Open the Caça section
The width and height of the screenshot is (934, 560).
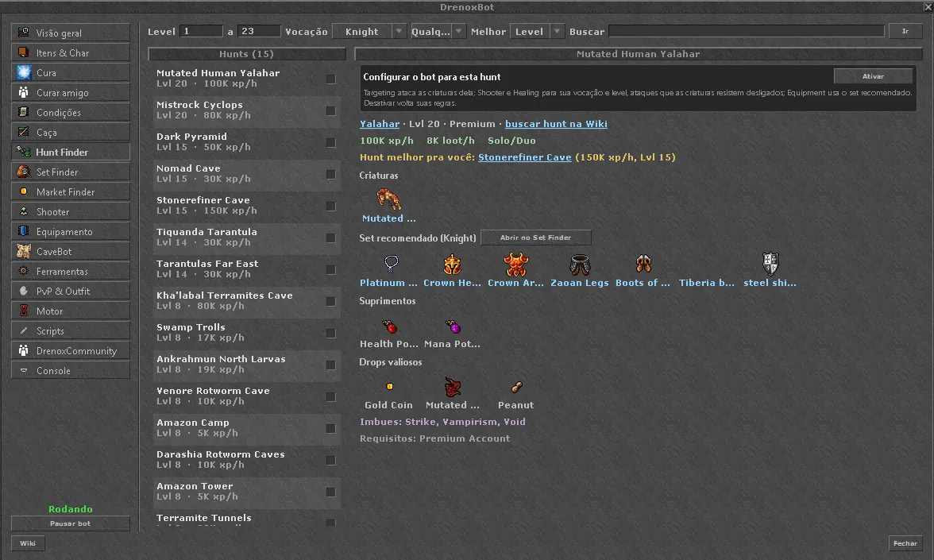click(x=70, y=132)
